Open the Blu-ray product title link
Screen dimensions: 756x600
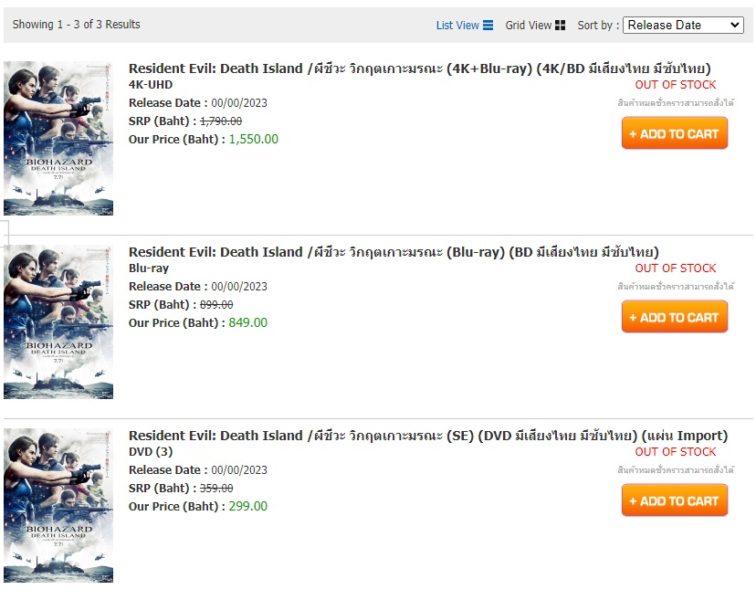click(393, 252)
